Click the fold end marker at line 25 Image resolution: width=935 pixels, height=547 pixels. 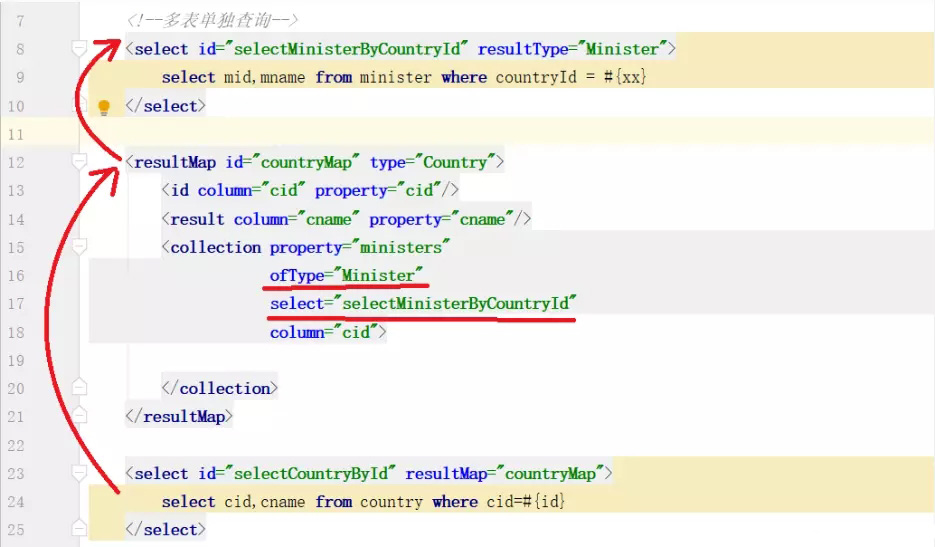click(79, 528)
